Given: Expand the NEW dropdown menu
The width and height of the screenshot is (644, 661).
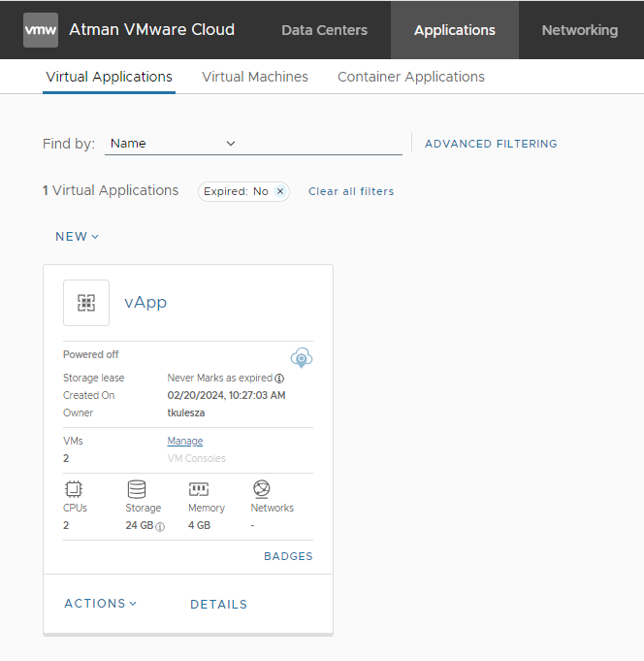Looking at the screenshot, I should [78, 237].
